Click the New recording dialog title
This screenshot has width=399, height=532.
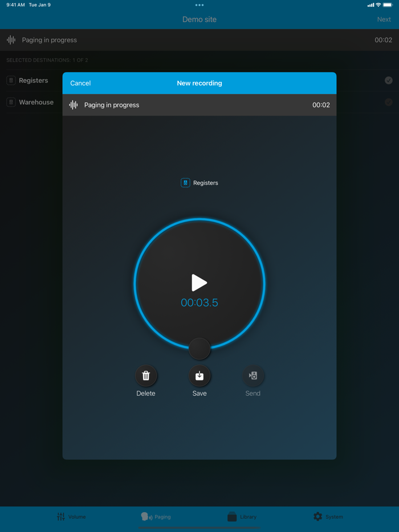click(199, 83)
